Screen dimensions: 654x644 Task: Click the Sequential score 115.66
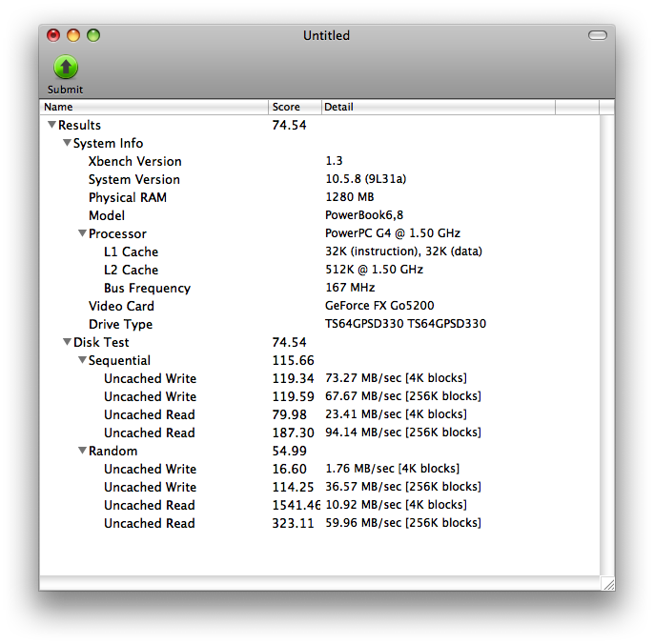294,360
